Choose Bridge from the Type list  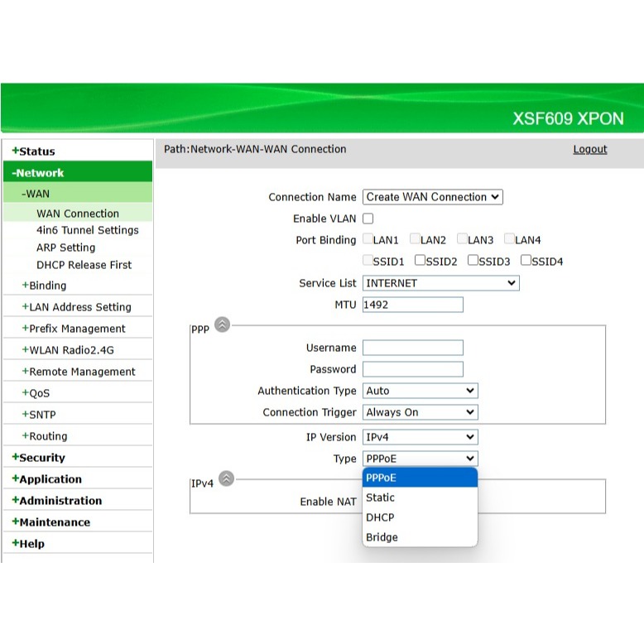pyautogui.click(x=382, y=537)
